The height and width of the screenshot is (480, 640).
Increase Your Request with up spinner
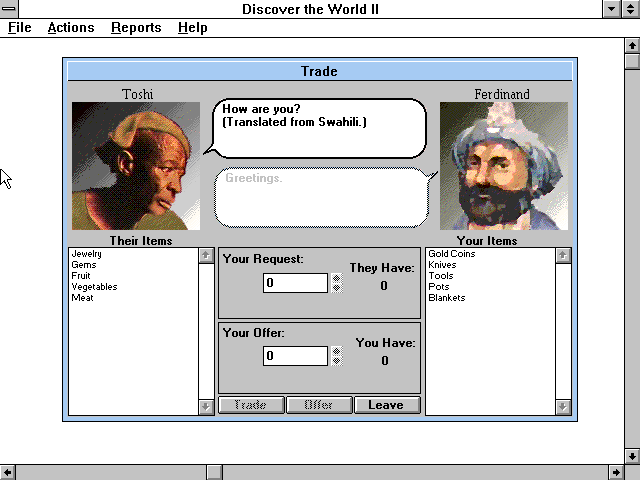(336, 278)
